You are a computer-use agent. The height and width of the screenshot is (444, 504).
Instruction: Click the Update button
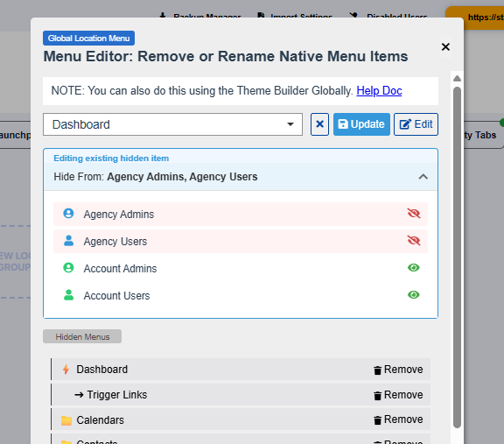(x=361, y=124)
